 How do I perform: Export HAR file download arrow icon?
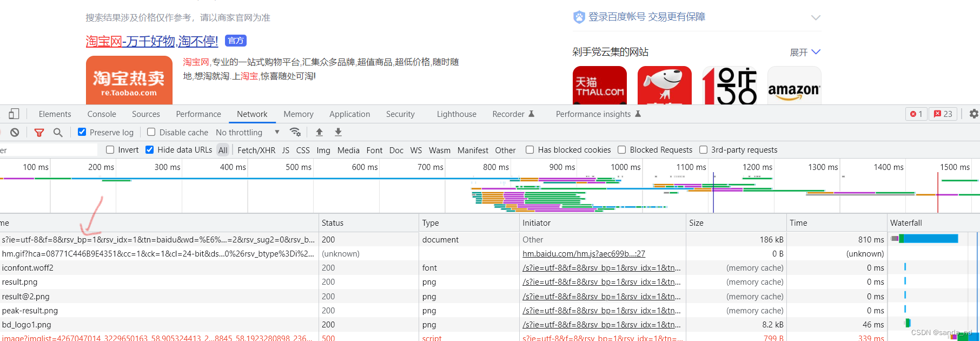pos(338,132)
